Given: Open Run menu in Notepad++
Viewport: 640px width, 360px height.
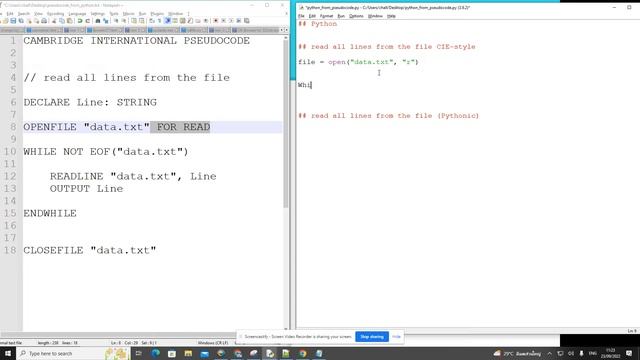Looking at the screenshot, I should click(x=142, y=14).
